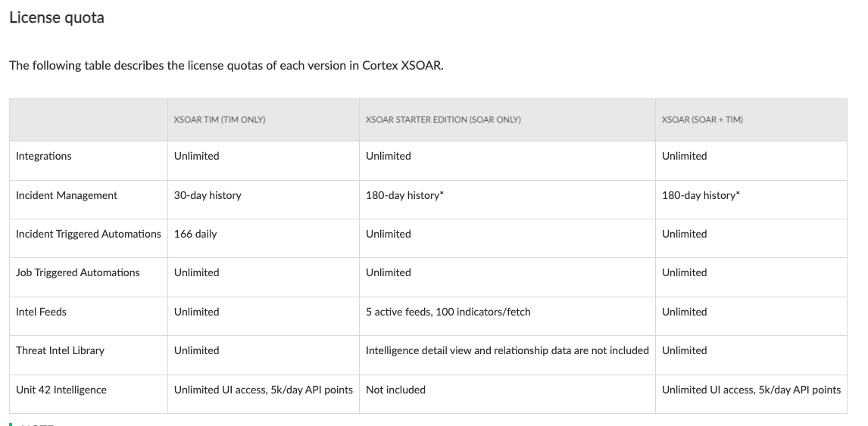Click the 5 active feeds, 100 indicators/fetch cell
The width and height of the screenshot is (868, 426).
448,312
